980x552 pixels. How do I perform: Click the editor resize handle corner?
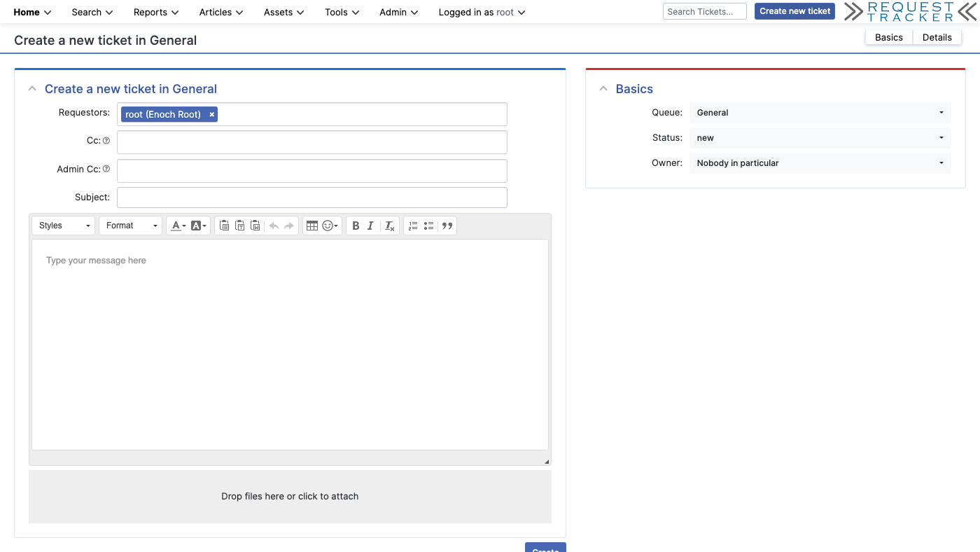pyautogui.click(x=547, y=462)
